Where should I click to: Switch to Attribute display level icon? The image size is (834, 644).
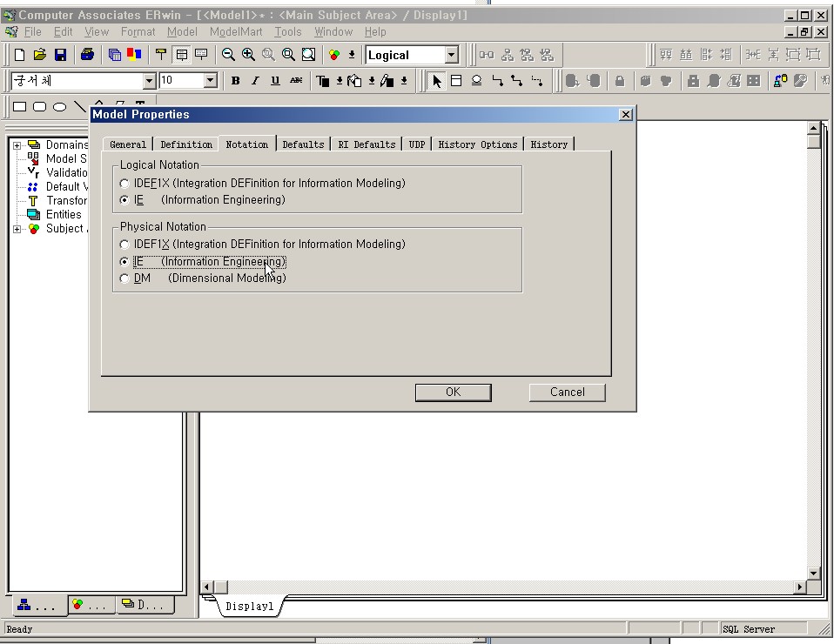coord(181,55)
